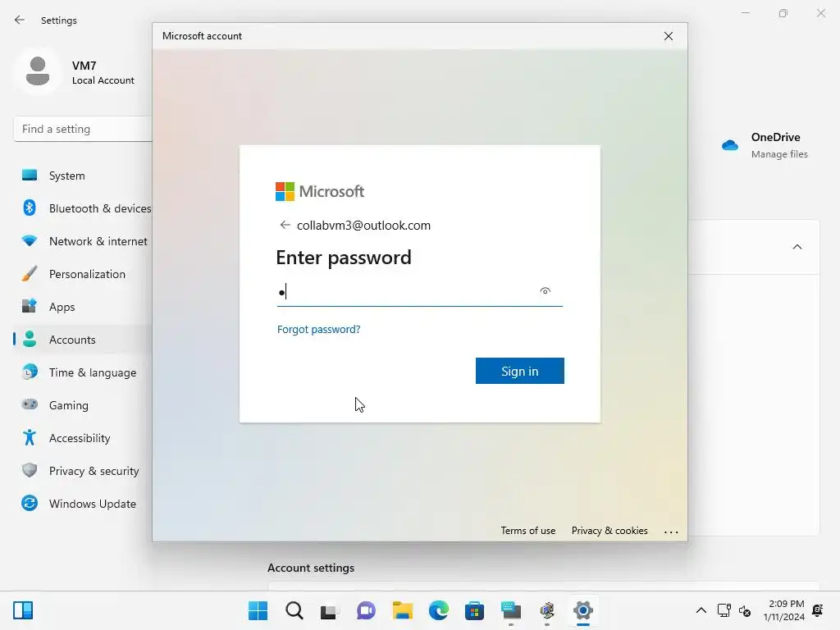Click the Find a setting search box
Image resolution: width=840 pixels, height=630 pixels.
(x=83, y=129)
